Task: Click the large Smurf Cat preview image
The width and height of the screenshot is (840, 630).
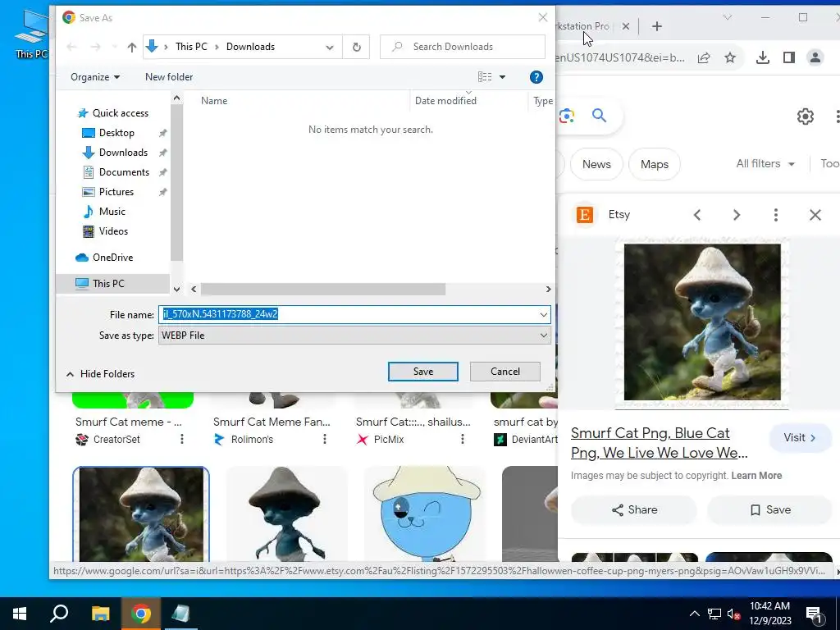Action: 702,322
